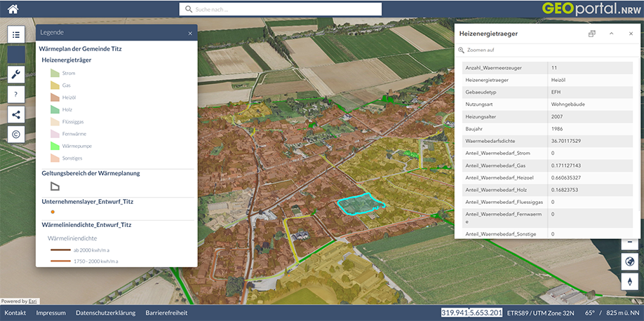This screenshot has height=321, width=644.
Task: Collapse the Heizenergietraeger popup
Action: 611,34
